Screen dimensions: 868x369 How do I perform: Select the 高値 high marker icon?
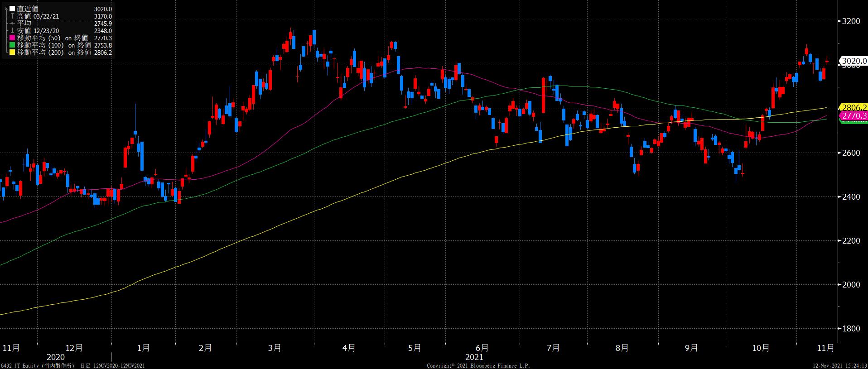coord(12,16)
